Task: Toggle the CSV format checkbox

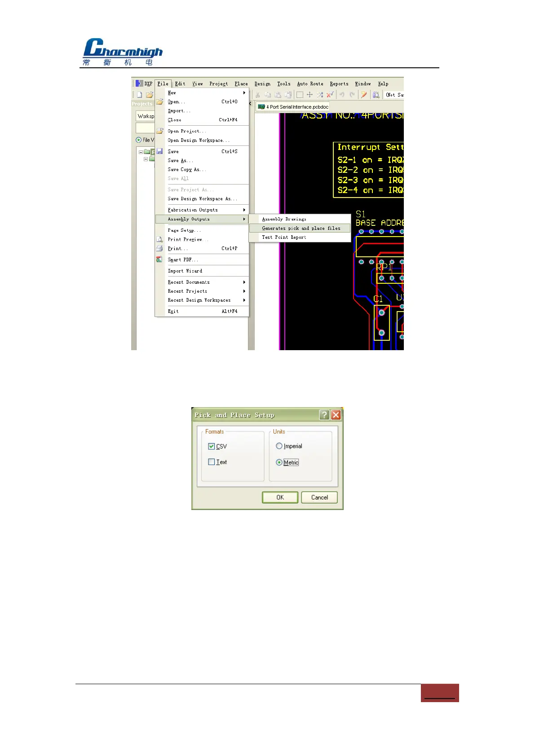Action: [x=212, y=446]
